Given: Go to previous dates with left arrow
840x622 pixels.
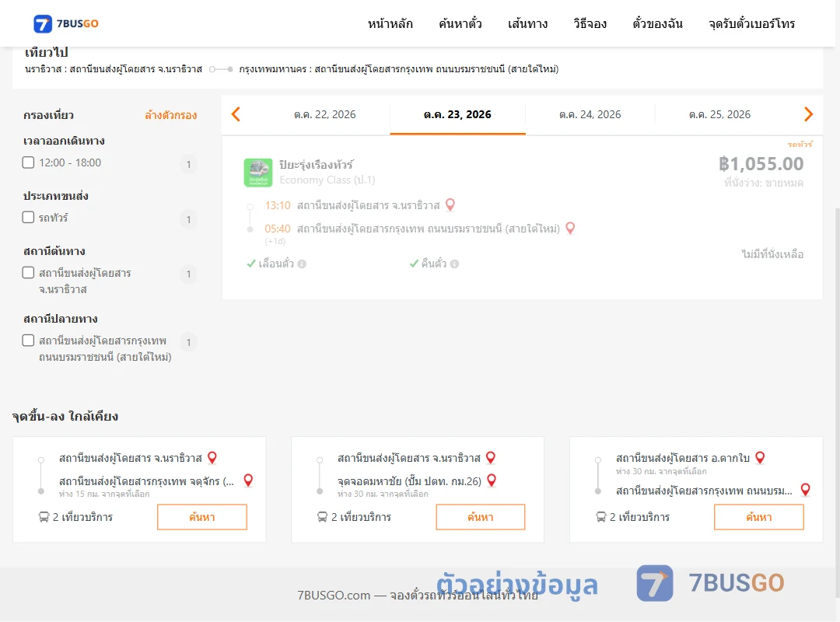Looking at the screenshot, I should (236, 114).
